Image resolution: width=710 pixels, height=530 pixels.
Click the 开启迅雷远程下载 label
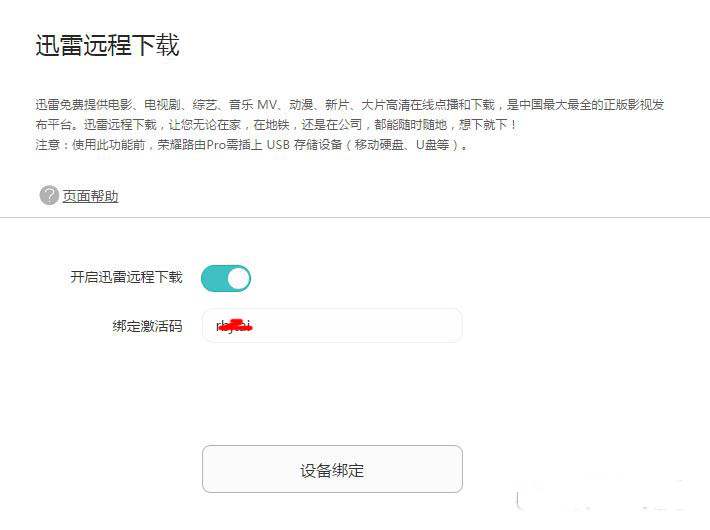[x=126, y=277]
